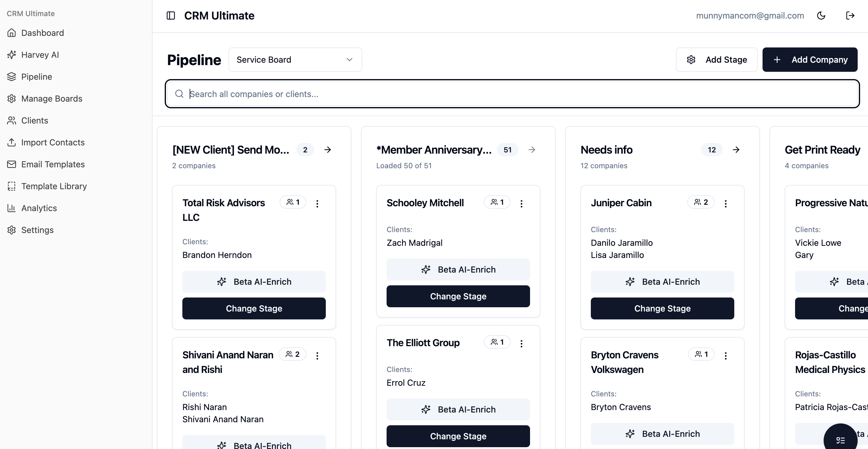
Task: Open options menu for The Elliott Group
Action: click(521, 343)
